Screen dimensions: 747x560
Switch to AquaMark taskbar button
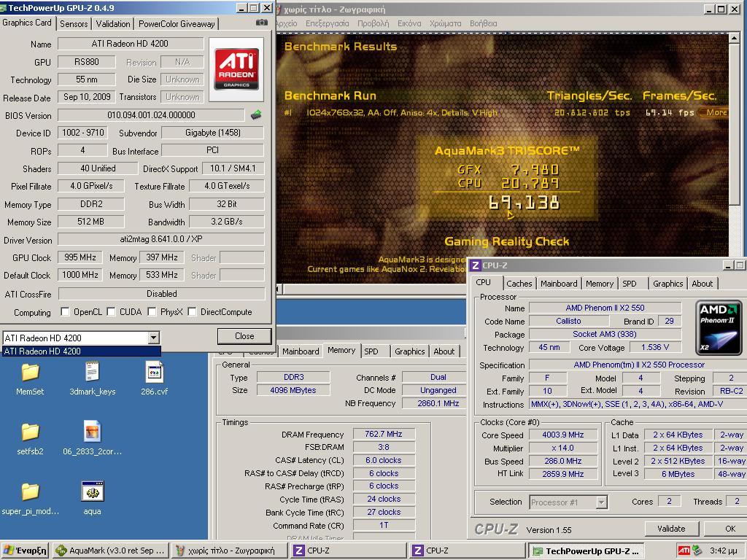click(x=110, y=551)
